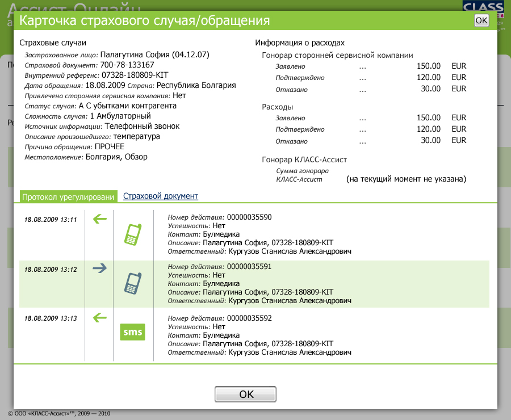Expand details for Заявлено under Гонорар сторонней сервисной компании
The image size is (511, 420).
[x=362, y=66]
